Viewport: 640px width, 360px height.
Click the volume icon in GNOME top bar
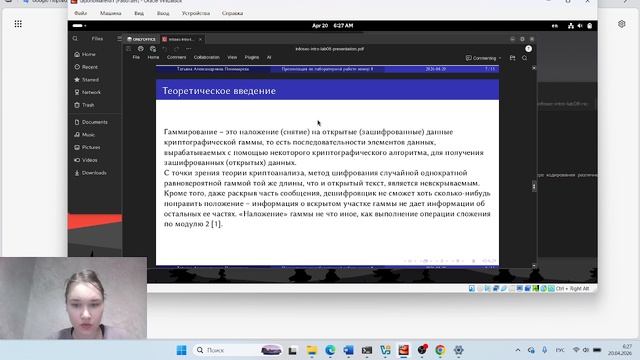(x=580, y=26)
